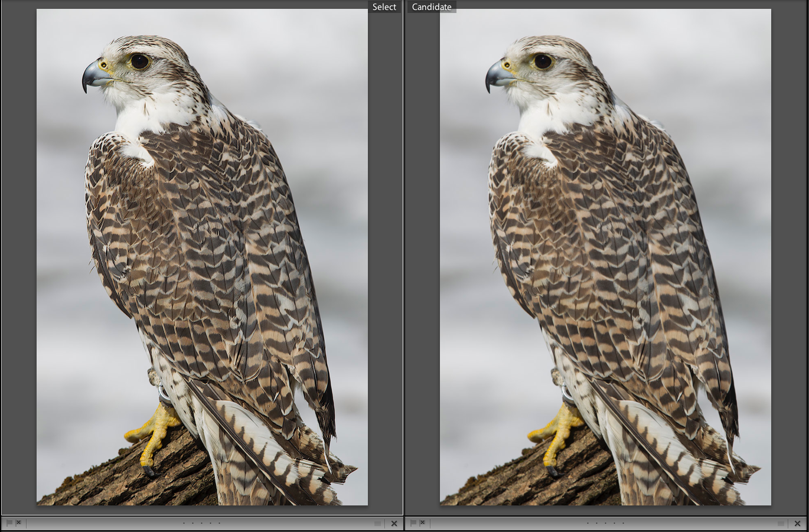Rate the Select photo five stars
The image size is (809, 532).
pyautogui.click(x=219, y=523)
